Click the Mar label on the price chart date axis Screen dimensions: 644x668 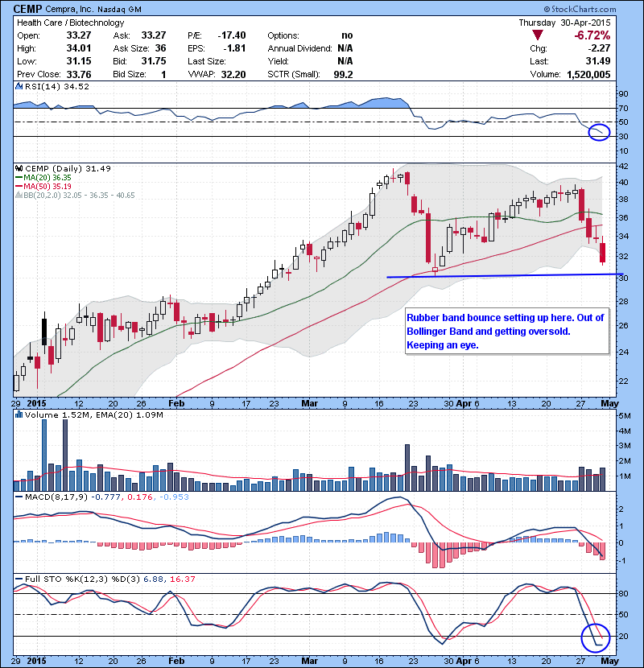pos(310,403)
